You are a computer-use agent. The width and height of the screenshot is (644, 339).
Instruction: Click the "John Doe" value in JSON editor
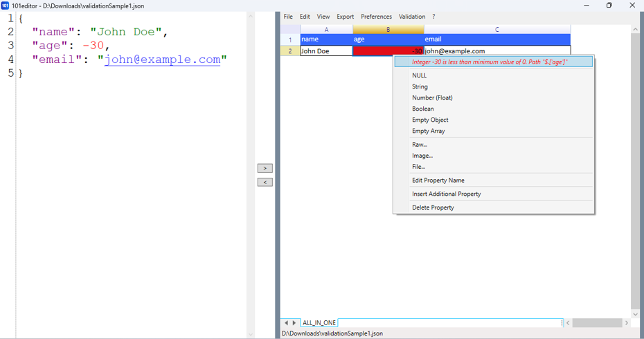click(x=125, y=32)
